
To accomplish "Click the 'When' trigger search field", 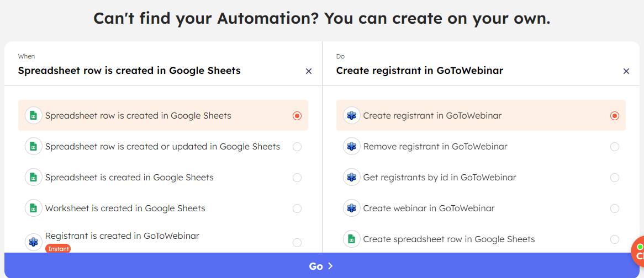I will (x=155, y=71).
